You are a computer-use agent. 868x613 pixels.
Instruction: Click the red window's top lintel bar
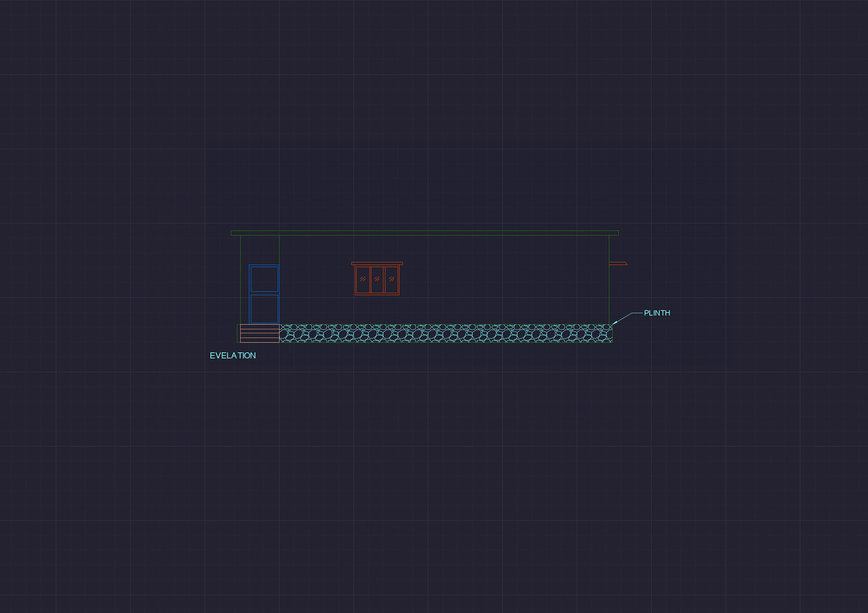coord(377,263)
